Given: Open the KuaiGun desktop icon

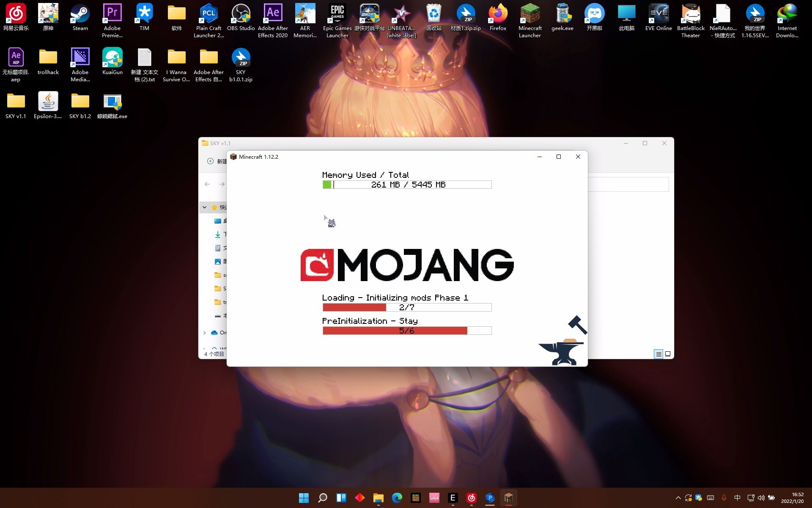Looking at the screenshot, I should pyautogui.click(x=112, y=61).
